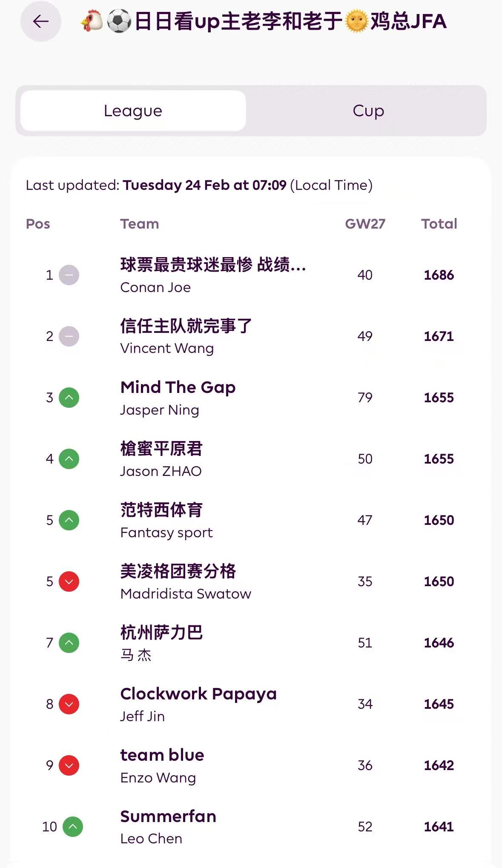Image resolution: width=502 pixels, height=868 pixels.
Task: Tap the back arrow button
Action: coord(41,21)
